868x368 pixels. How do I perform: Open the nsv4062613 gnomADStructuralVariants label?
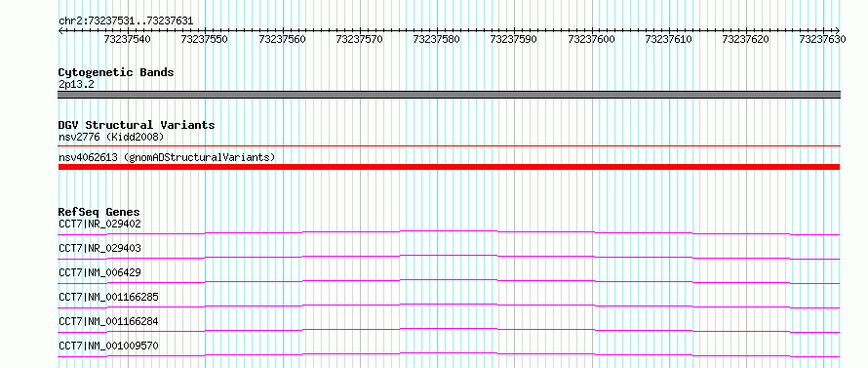(167, 157)
